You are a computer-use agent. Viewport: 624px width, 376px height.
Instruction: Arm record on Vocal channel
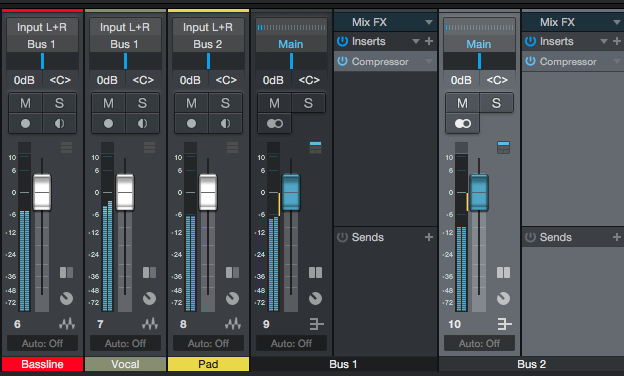coord(108,123)
